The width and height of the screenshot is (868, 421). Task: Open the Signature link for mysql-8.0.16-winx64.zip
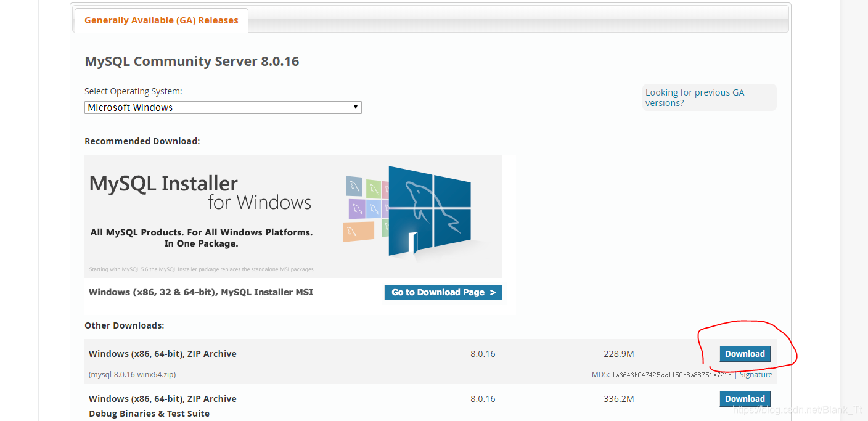756,375
